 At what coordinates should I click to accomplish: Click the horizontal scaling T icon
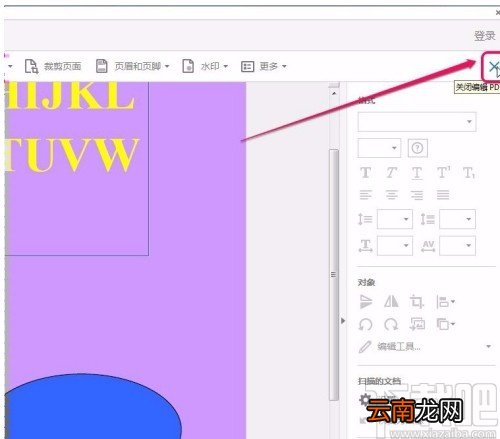pyautogui.click(x=365, y=246)
